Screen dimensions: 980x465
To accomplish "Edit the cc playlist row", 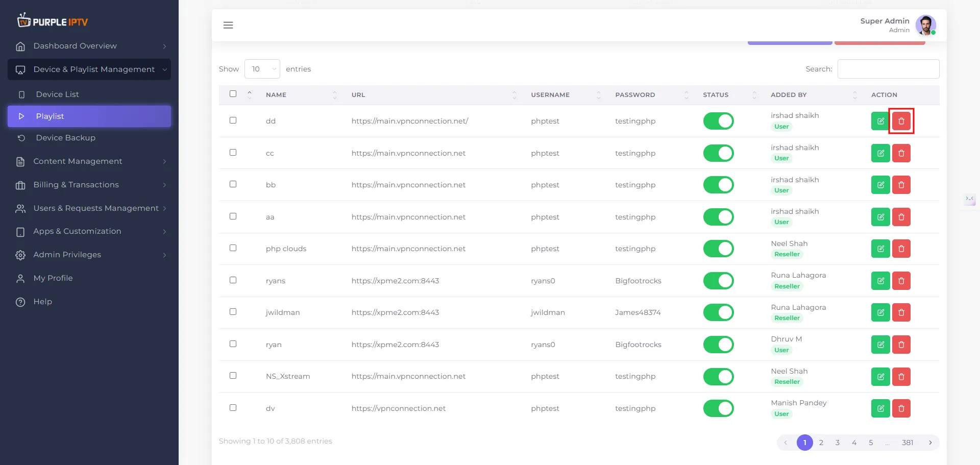I will (x=880, y=153).
